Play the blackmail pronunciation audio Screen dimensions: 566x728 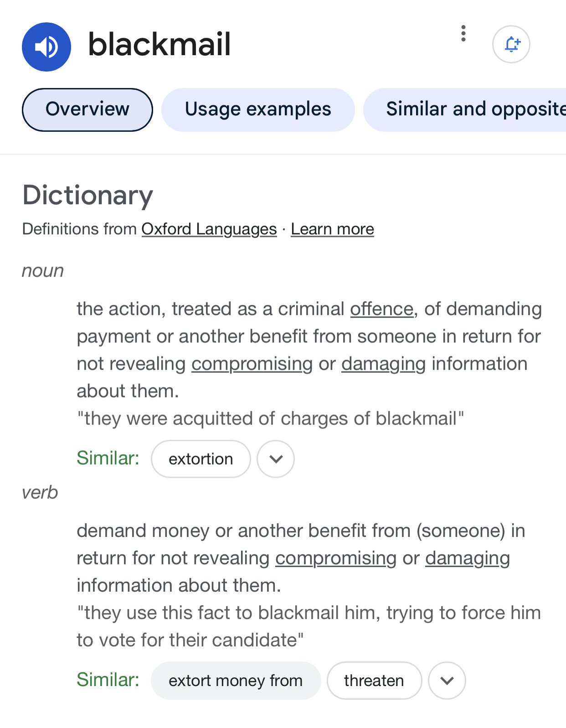pos(46,47)
